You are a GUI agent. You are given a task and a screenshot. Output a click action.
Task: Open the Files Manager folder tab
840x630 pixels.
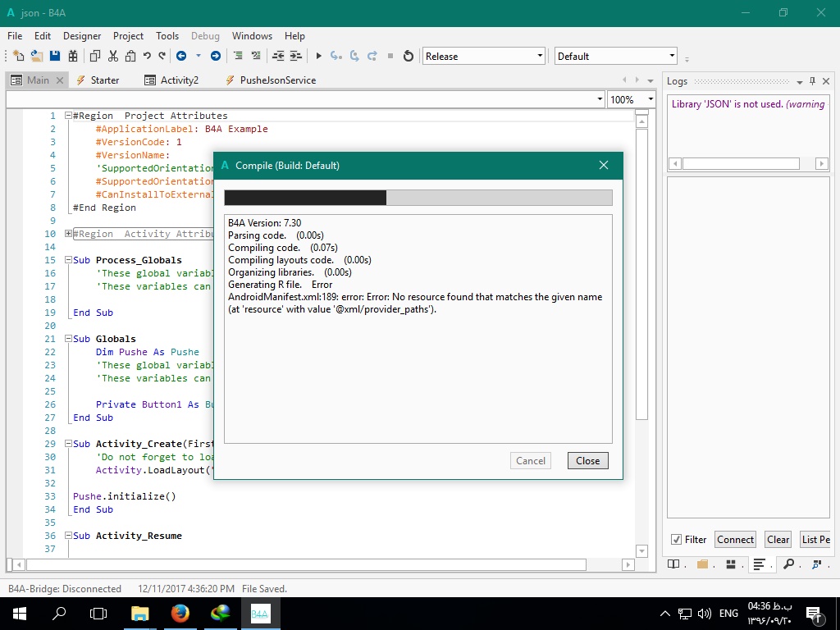pyautogui.click(x=702, y=564)
